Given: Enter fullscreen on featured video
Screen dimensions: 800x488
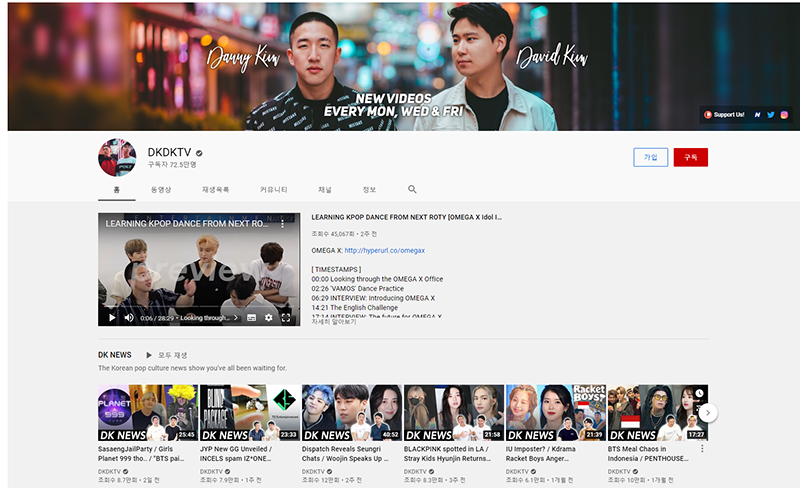Looking at the screenshot, I should pyautogui.click(x=286, y=318).
